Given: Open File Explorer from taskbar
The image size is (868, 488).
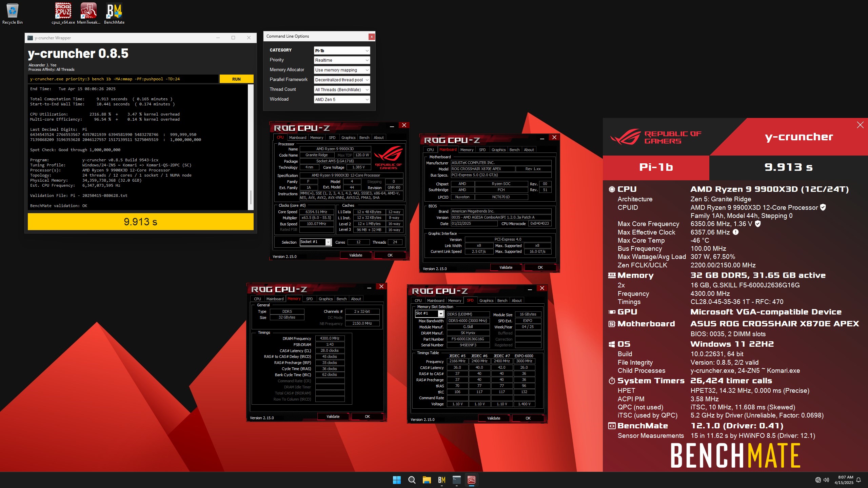Looking at the screenshot, I should pyautogui.click(x=427, y=480).
